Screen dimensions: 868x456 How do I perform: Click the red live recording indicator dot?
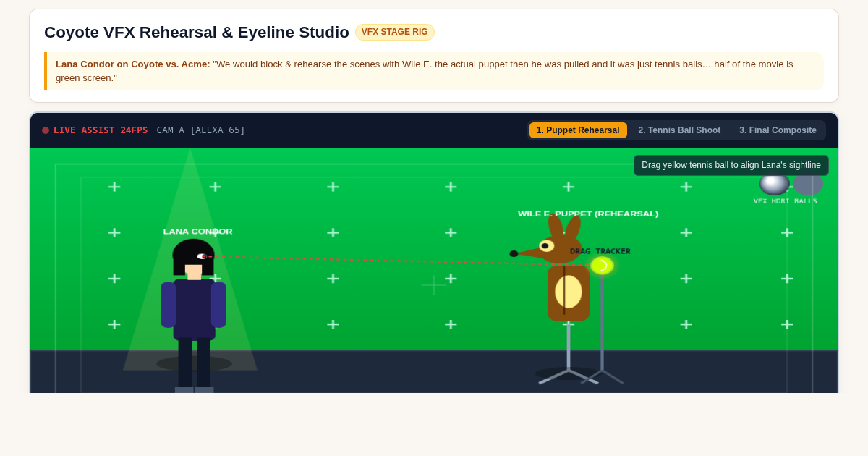tap(46, 130)
